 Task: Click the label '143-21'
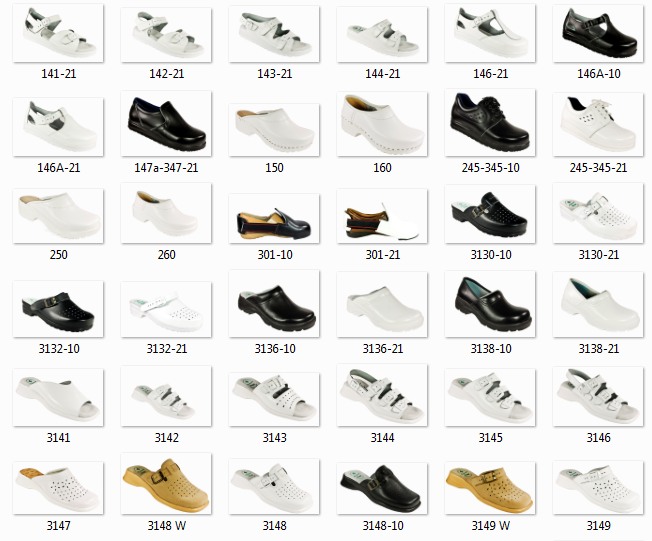pyautogui.click(x=274, y=74)
